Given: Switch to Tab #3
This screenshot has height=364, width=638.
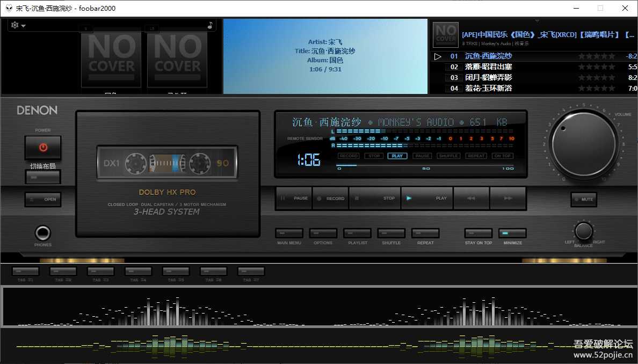Looking at the screenshot, I should click(100, 271).
